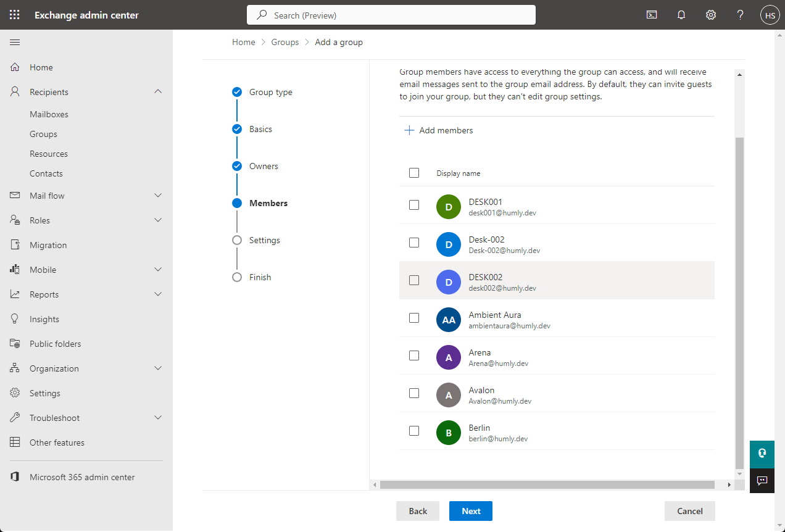Viewport: 785px width, 532px height.
Task: Open settings with the gear icon
Action: pos(710,14)
